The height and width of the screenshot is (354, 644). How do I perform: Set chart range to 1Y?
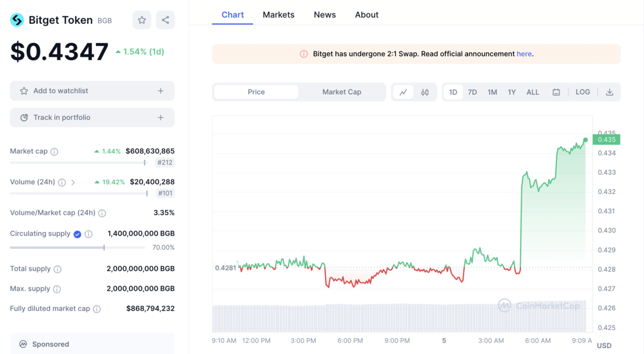[511, 92]
